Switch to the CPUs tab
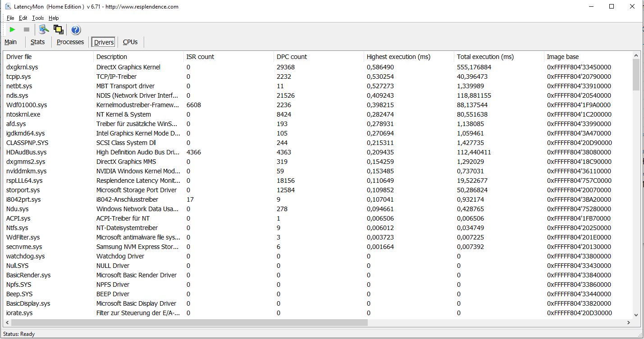This screenshot has height=339, width=644. [130, 42]
